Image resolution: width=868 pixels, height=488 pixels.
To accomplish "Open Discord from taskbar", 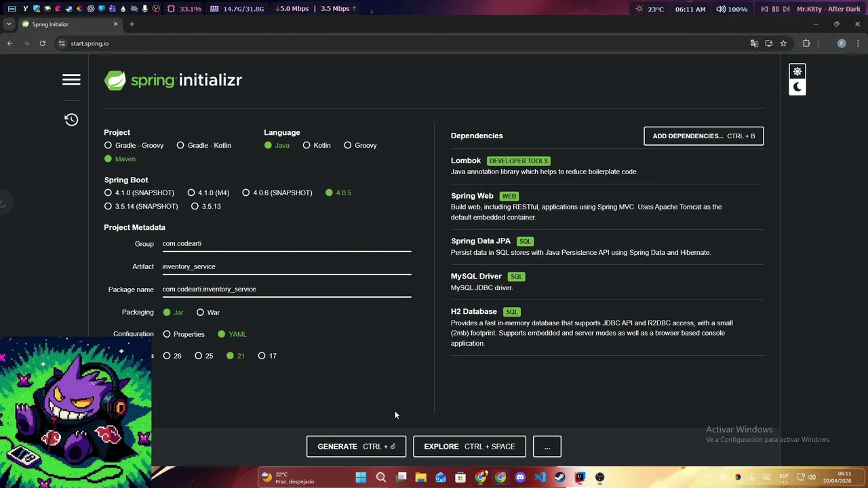I will pyautogui.click(x=520, y=478).
